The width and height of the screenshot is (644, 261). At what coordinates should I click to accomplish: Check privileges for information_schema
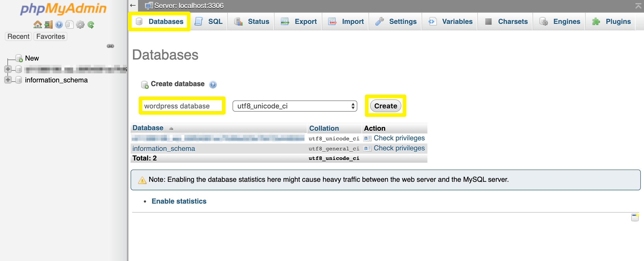pos(399,148)
